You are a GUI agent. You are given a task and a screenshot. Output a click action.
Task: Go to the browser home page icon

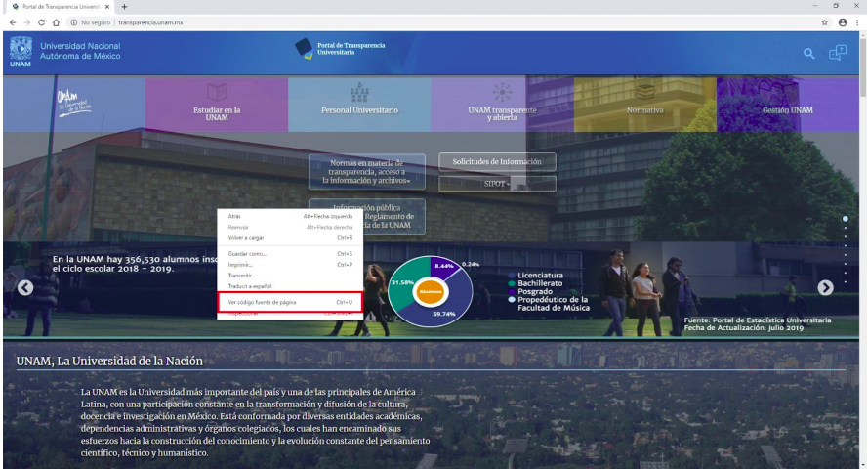[56, 22]
